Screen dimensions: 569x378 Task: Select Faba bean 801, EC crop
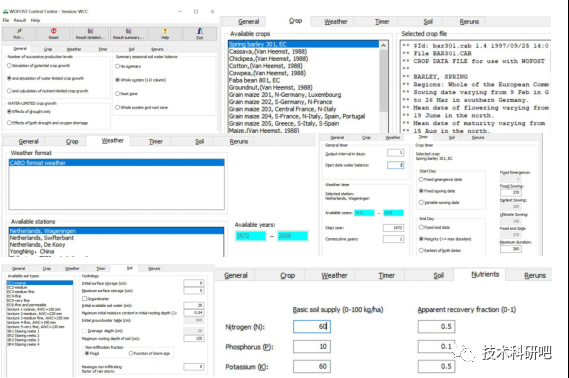304,81
